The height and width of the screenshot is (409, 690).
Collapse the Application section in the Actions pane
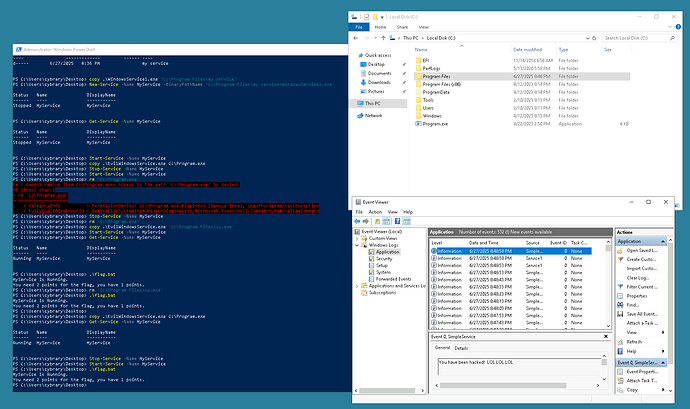(663, 241)
